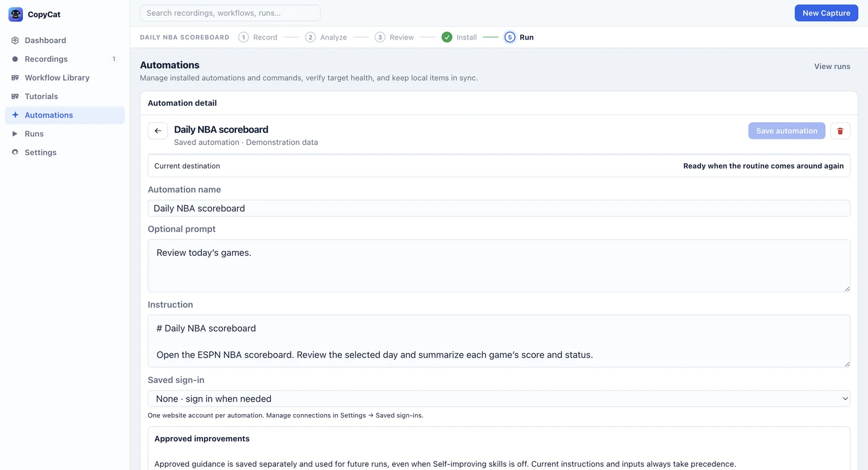The height and width of the screenshot is (470, 868).
Task: Open Runs in the sidebar
Action: pos(65,134)
